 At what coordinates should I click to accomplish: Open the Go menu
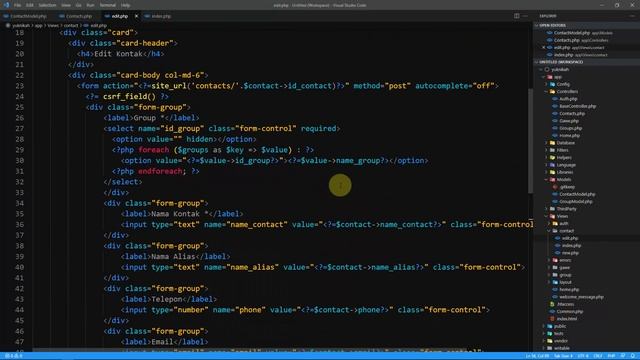[x=78, y=5]
